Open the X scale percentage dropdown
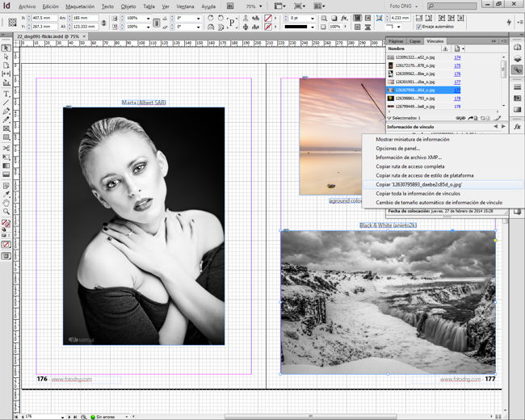The height and width of the screenshot is (420, 525). coord(149,18)
